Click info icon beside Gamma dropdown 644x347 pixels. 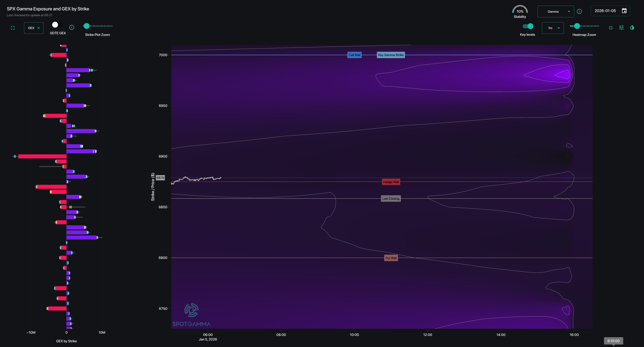579,12
